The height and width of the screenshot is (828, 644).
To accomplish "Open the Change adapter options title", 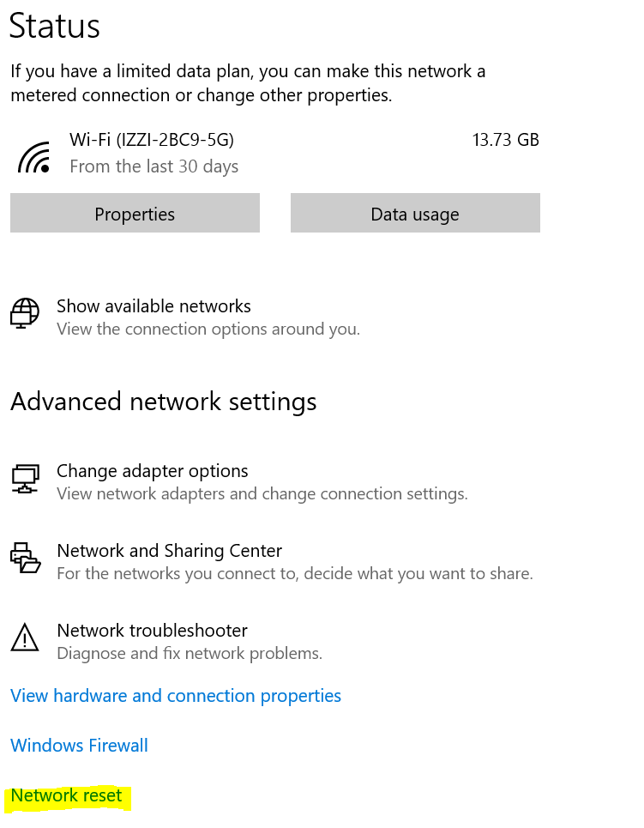I will pos(152,471).
